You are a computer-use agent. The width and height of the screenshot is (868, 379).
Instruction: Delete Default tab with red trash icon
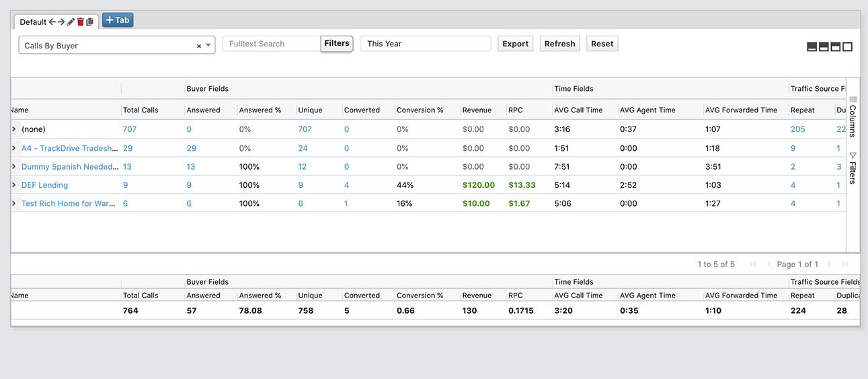(81, 22)
